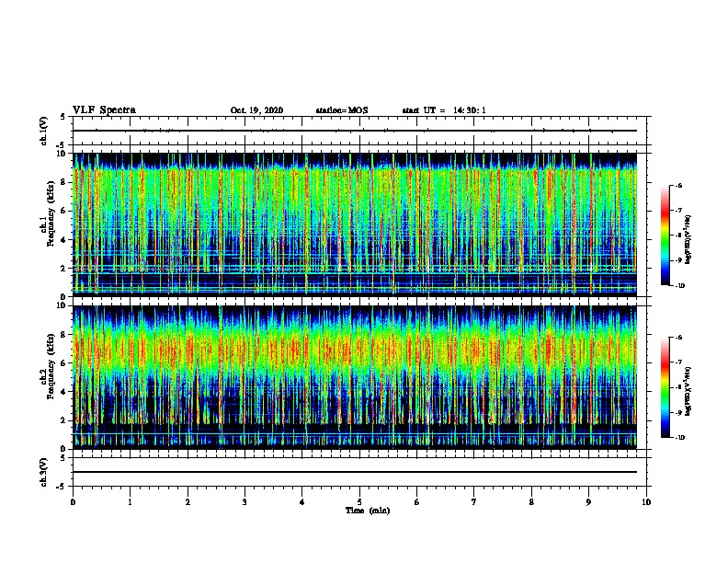The width and height of the screenshot is (728, 563).
Task: Click time axis tick label "0"
Action: tap(73, 502)
